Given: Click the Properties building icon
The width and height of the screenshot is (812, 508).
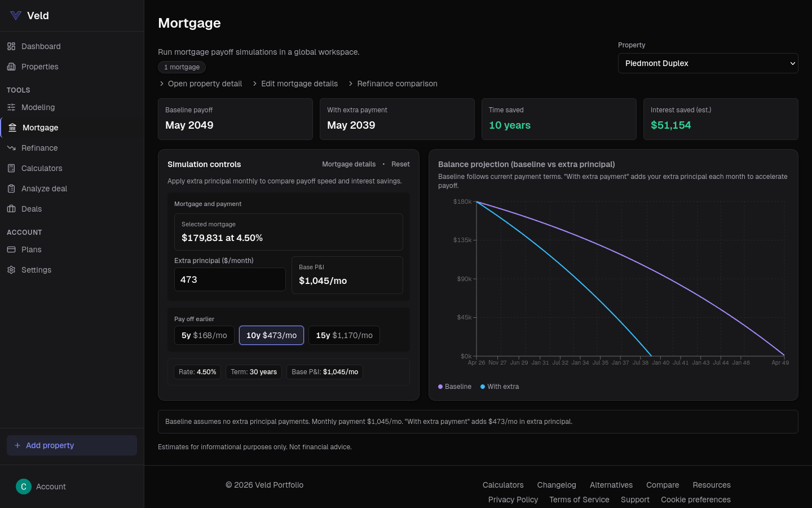Looking at the screenshot, I should (11, 67).
